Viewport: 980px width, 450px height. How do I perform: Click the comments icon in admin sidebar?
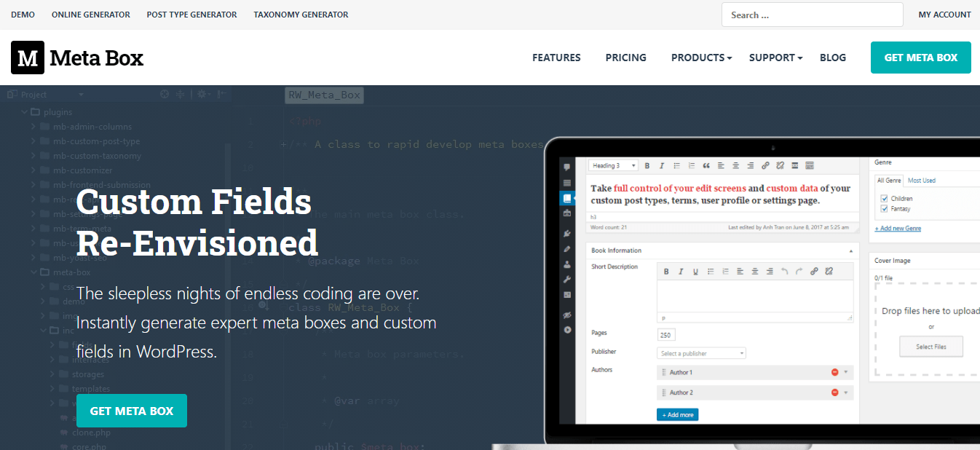click(567, 167)
